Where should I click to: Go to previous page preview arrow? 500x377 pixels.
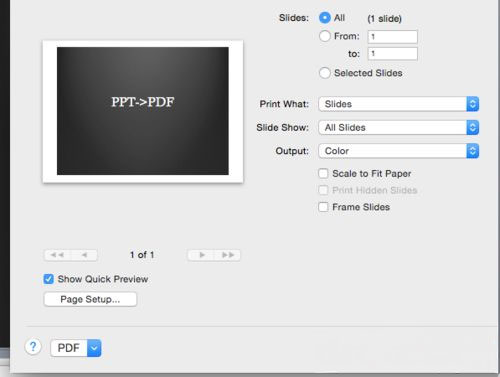(x=84, y=255)
